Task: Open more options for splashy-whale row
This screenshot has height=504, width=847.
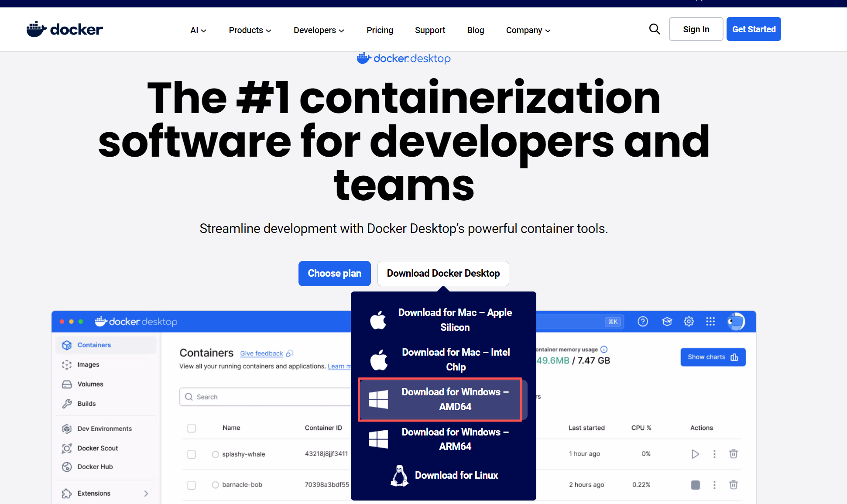Action: [x=714, y=454]
